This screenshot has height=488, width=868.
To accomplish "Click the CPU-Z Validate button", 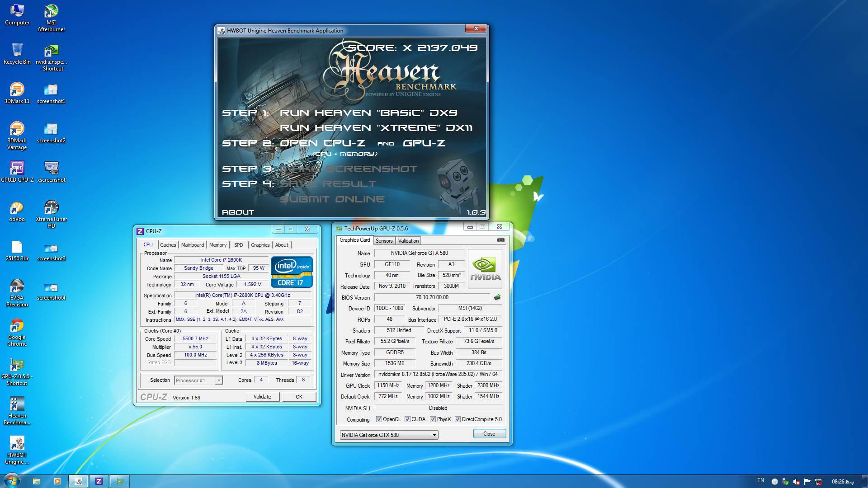I will click(262, 397).
